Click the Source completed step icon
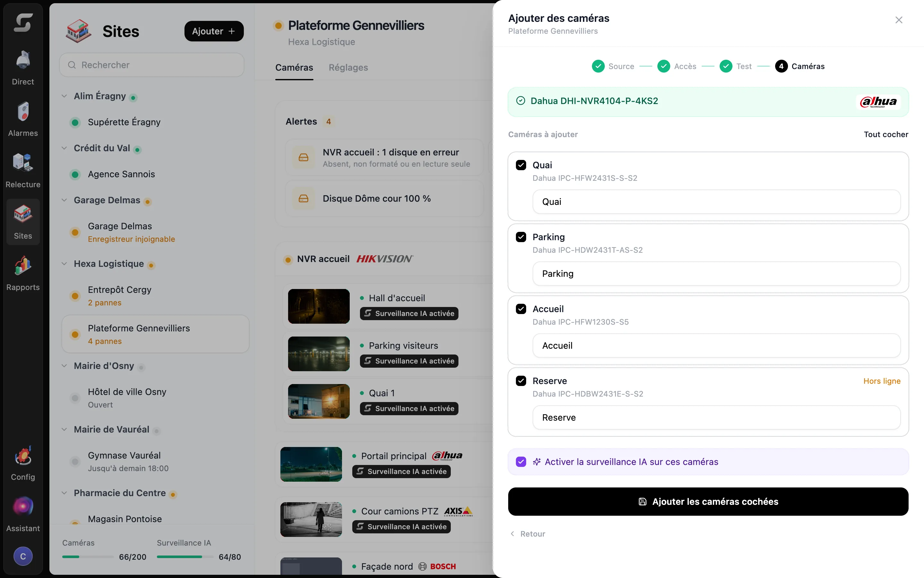 [x=598, y=66]
